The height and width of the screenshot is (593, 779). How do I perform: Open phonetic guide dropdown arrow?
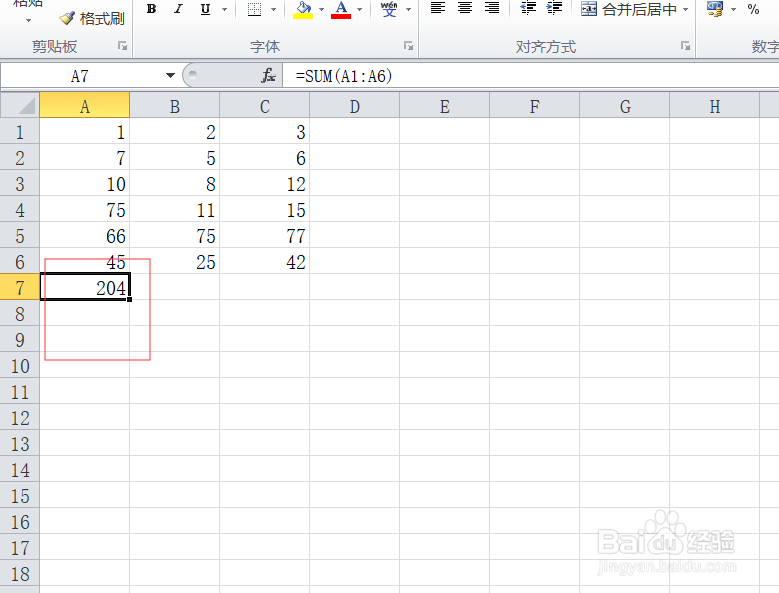(x=408, y=9)
